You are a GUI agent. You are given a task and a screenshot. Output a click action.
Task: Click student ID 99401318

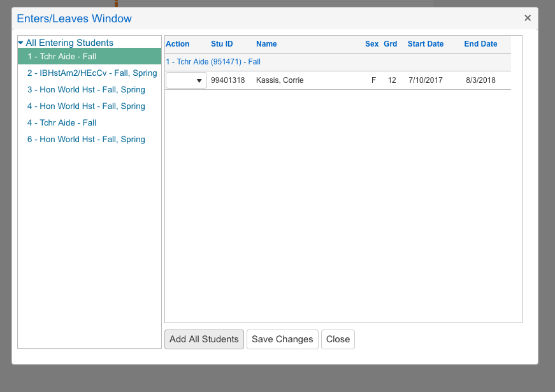click(x=228, y=80)
